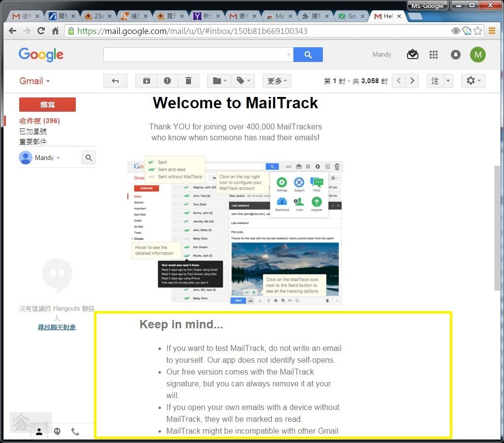Open the Move to folder dropdown

[219, 81]
